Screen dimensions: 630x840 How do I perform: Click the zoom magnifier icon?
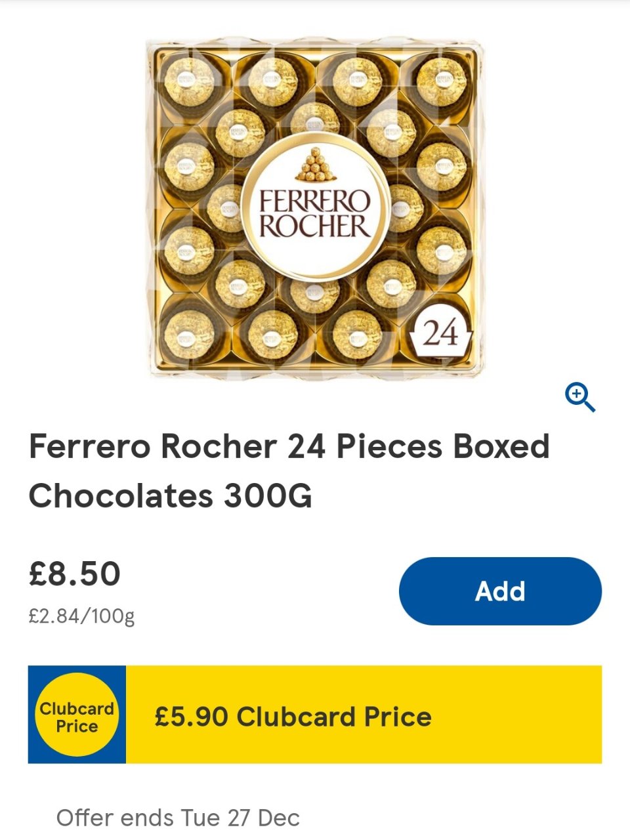[x=580, y=398]
